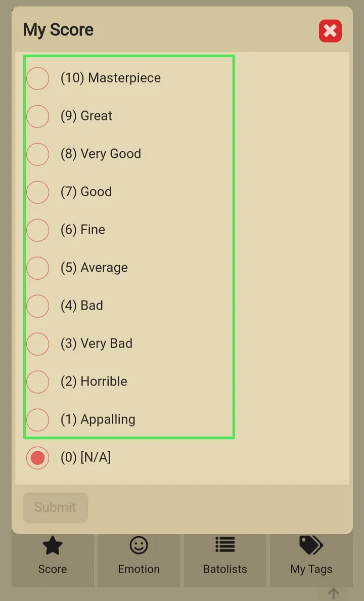
Task: Open the My Tags tag icon
Action: (311, 545)
